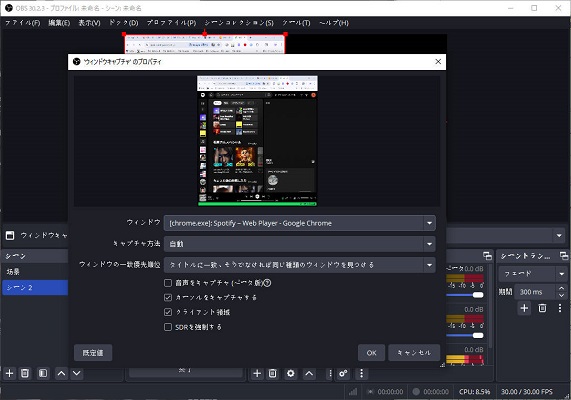Select scene 场景 in scenes list

(x=35, y=272)
